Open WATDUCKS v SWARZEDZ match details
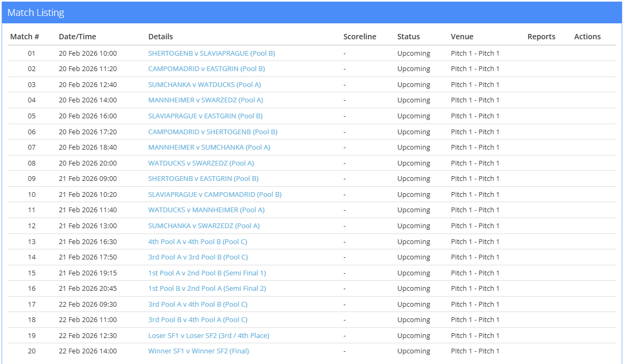 point(201,163)
